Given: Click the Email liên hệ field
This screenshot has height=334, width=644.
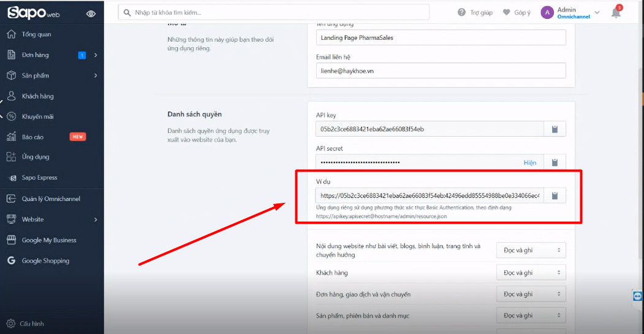Looking at the screenshot, I should 441,70.
